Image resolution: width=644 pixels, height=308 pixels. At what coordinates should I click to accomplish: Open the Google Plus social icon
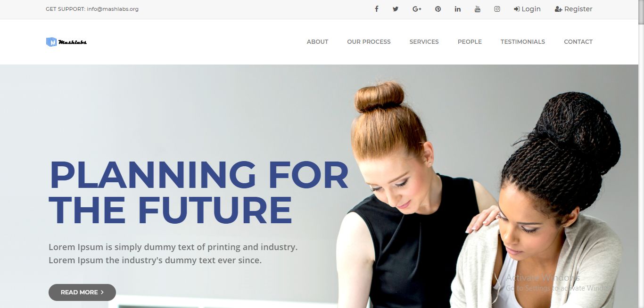tap(417, 9)
